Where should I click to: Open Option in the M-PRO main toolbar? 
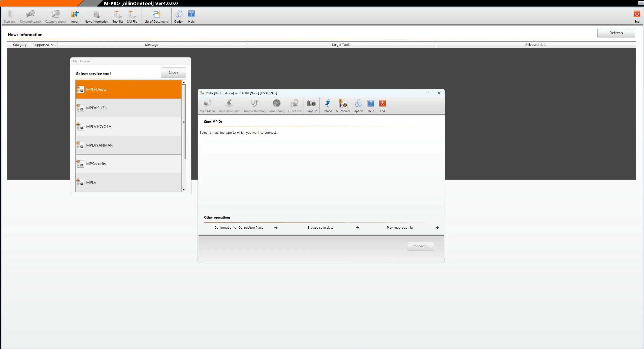point(179,17)
